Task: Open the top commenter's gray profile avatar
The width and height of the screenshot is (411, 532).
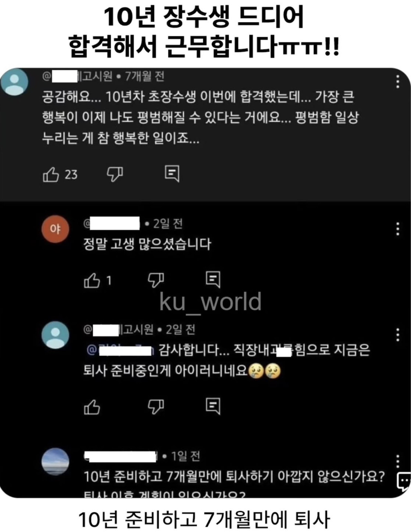Action: [14, 82]
